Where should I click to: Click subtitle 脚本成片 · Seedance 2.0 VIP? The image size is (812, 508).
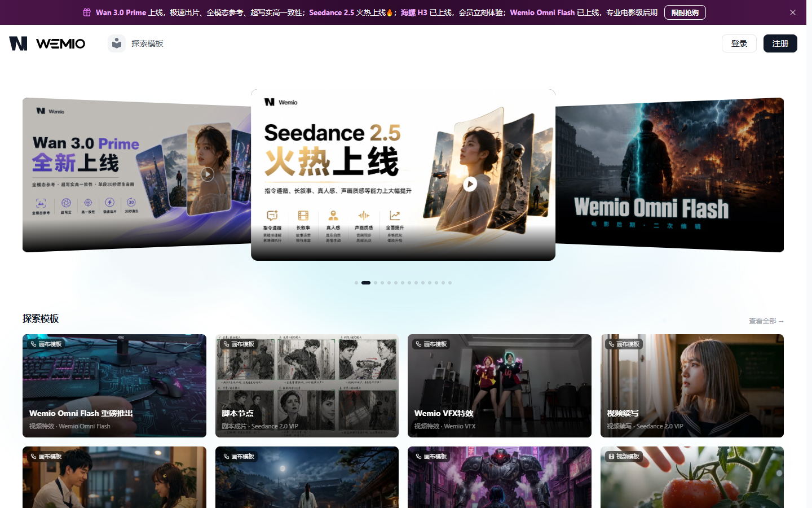click(x=260, y=426)
